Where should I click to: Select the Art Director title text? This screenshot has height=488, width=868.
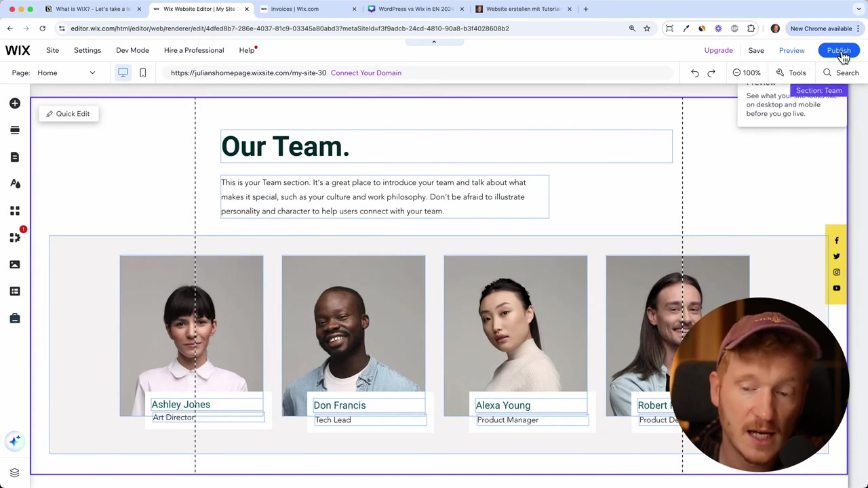(x=174, y=418)
